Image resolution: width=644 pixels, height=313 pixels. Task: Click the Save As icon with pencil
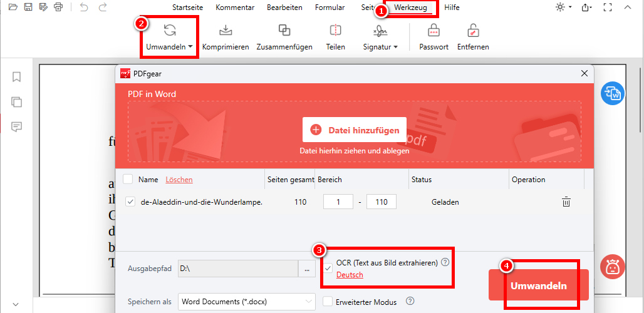pos(43,7)
